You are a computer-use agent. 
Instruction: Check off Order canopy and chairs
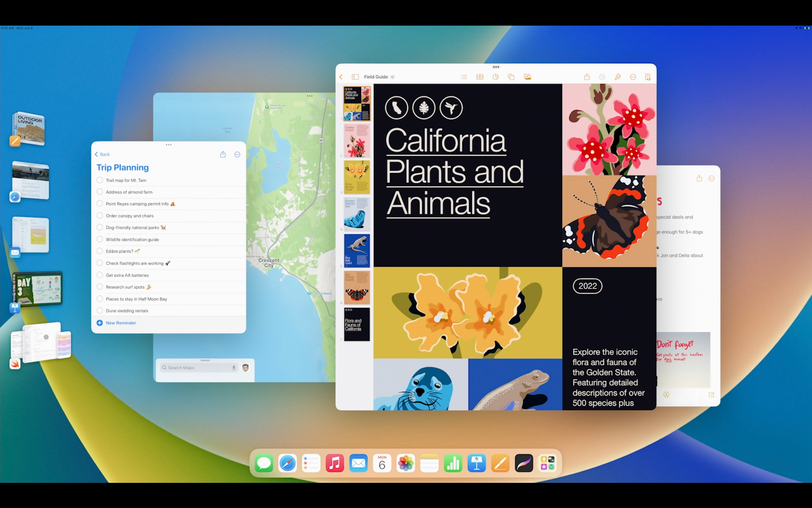(x=100, y=216)
